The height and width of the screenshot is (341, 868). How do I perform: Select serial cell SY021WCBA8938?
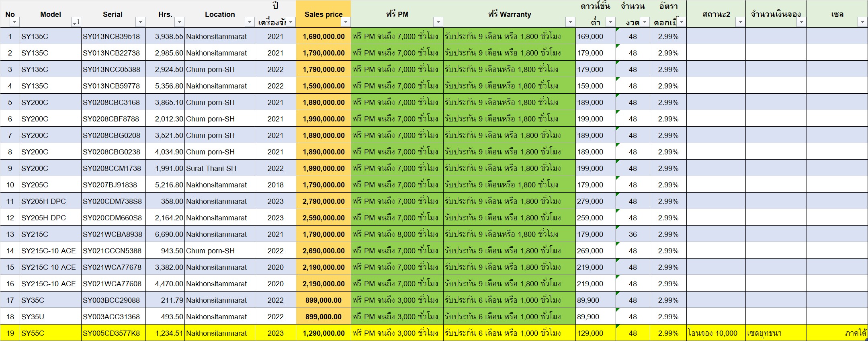pos(113,234)
